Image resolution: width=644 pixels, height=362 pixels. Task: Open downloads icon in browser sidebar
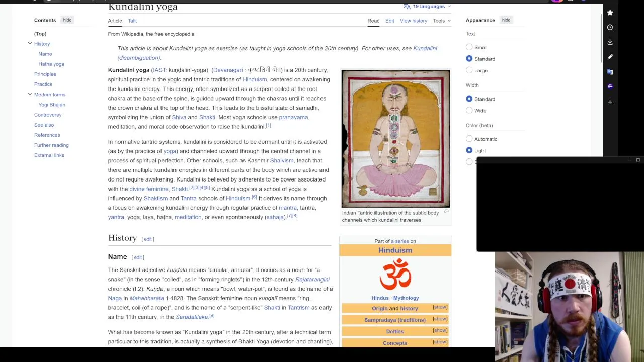(x=610, y=42)
